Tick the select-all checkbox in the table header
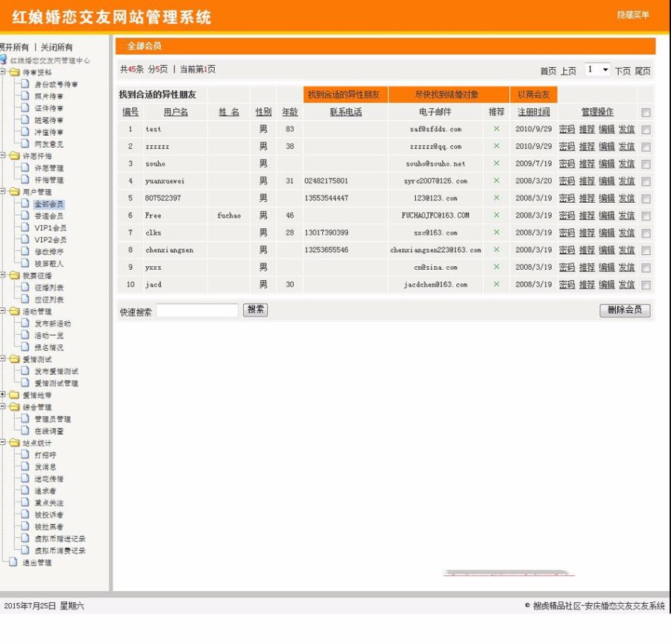 pos(646,113)
